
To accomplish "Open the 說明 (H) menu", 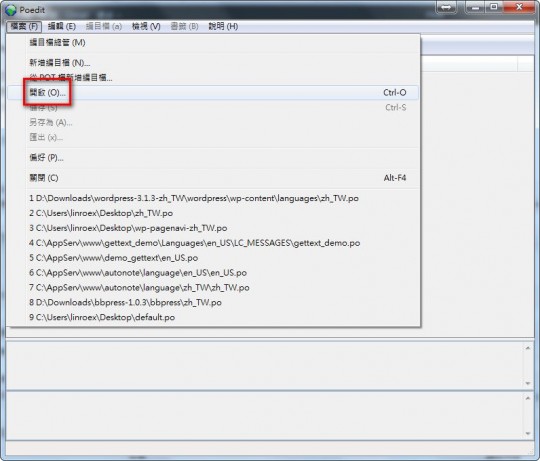I will 223,27.
